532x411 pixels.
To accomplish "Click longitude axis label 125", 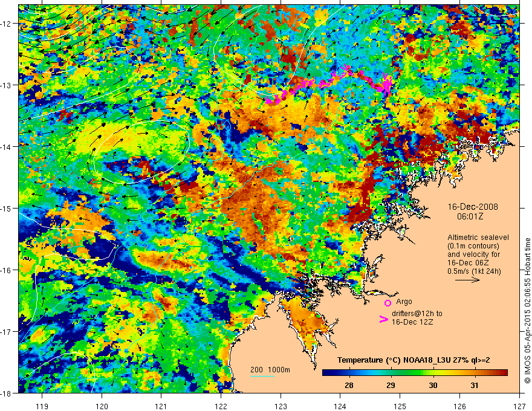I will click(x=400, y=406).
